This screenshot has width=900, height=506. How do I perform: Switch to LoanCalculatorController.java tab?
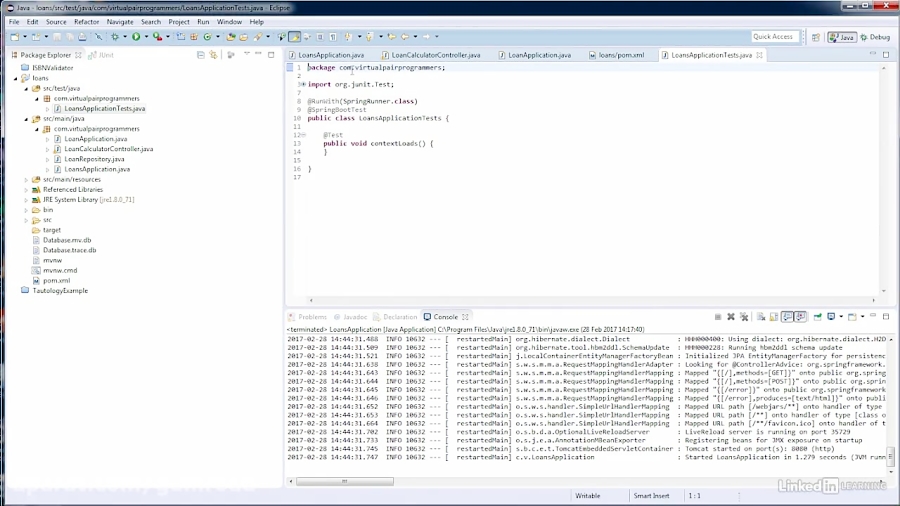tap(435, 55)
